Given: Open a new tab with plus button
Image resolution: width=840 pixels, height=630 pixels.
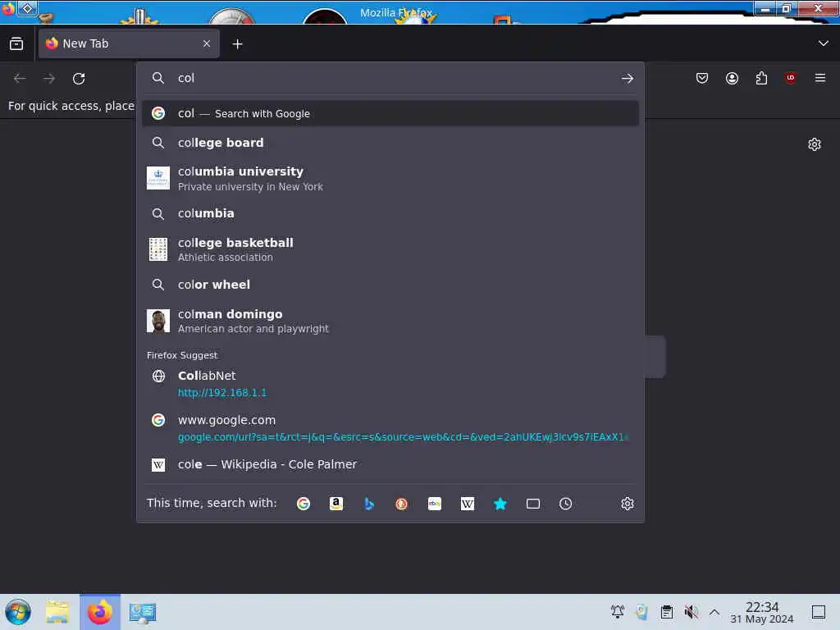Looking at the screenshot, I should pos(237,44).
